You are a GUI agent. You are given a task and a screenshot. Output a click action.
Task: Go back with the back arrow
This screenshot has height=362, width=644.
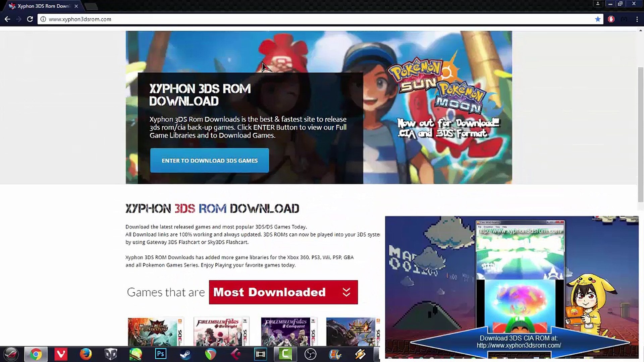pyautogui.click(x=7, y=19)
